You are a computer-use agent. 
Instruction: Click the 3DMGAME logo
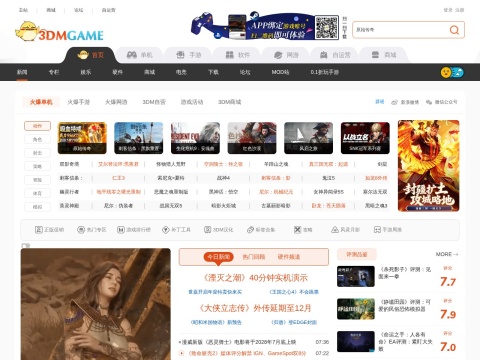pos(59,31)
